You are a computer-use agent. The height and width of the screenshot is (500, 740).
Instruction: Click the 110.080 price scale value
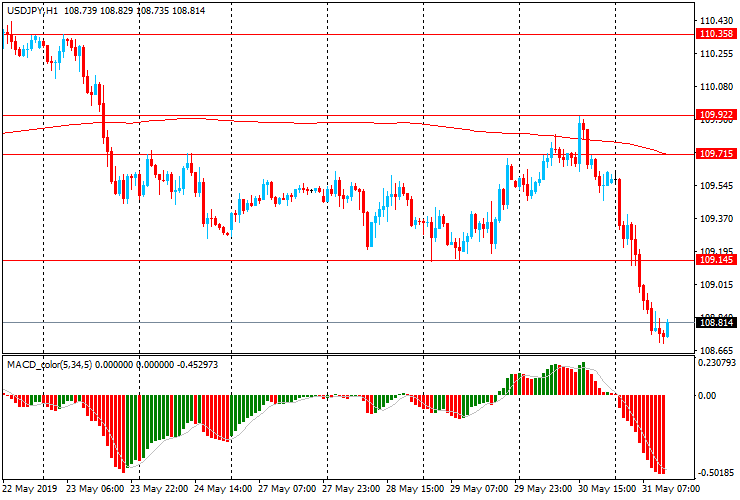click(x=716, y=87)
